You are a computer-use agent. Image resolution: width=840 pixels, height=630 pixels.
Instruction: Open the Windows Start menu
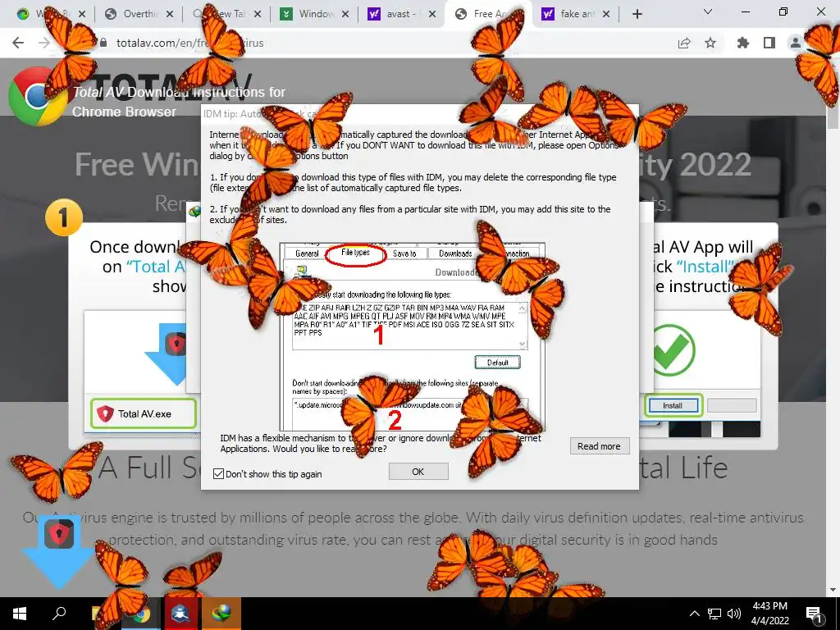[x=20, y=614]
